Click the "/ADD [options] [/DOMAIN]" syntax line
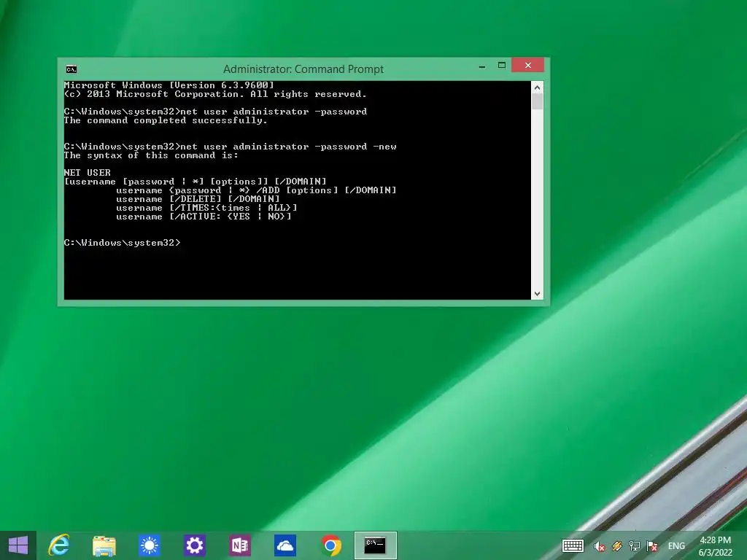Screen dimensions: 747x560 click(x=256, y=190)
